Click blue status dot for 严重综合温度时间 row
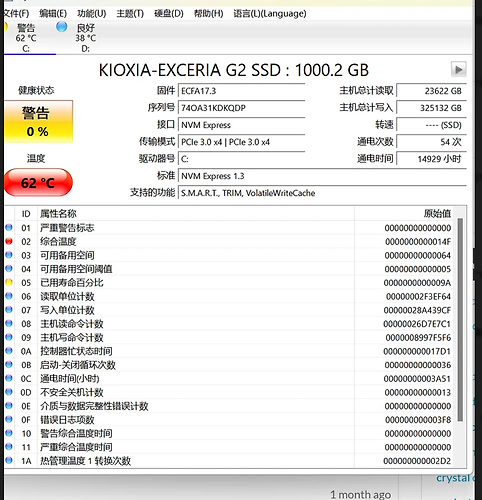Viewport: 482px width, 500px height. click(x=9, y=447)
